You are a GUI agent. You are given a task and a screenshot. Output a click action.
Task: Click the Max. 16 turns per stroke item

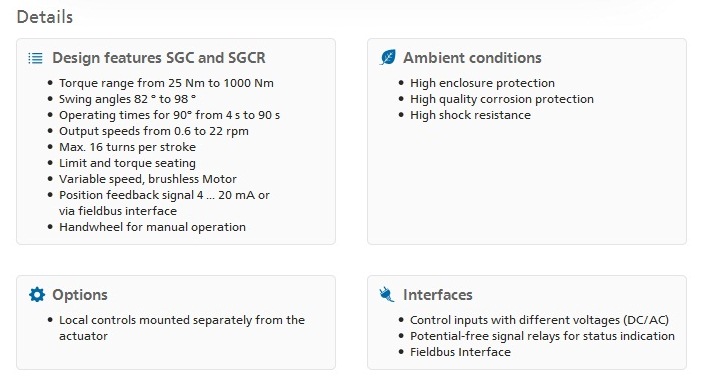(127, 147)
